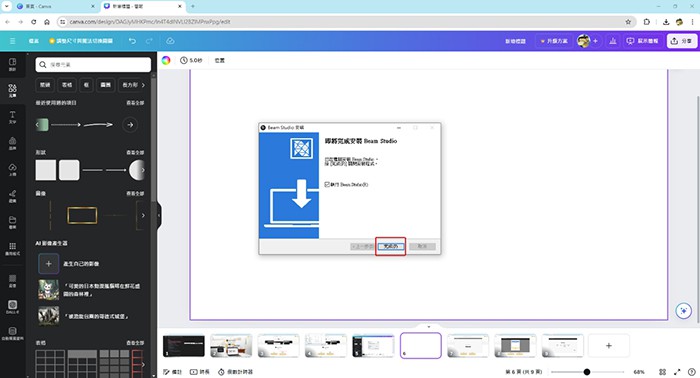Open Chrome downloads tray icon

point(666,21)
